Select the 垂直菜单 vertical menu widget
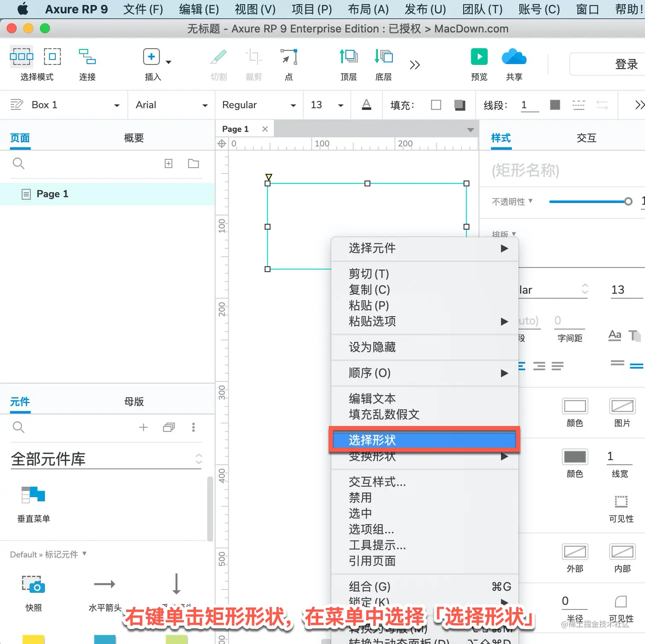Screen dimensions: 645x644 point(34,505)
